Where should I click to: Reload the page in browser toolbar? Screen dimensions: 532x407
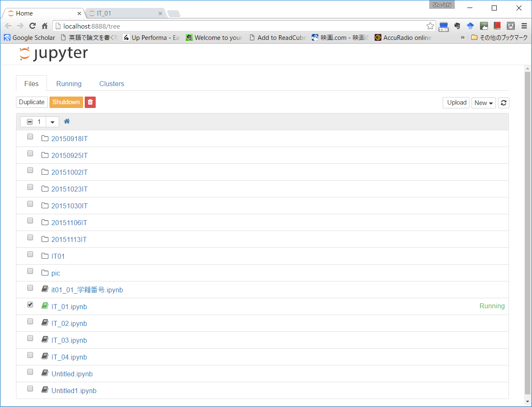[x=33, y=26]
